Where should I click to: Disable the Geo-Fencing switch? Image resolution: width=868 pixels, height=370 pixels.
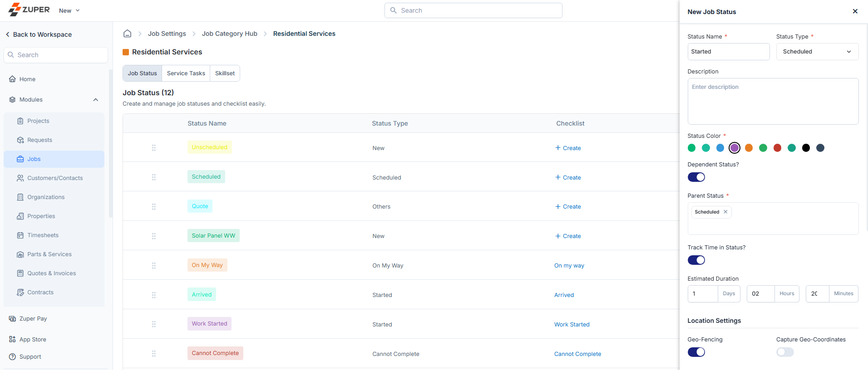click(696, 352)
